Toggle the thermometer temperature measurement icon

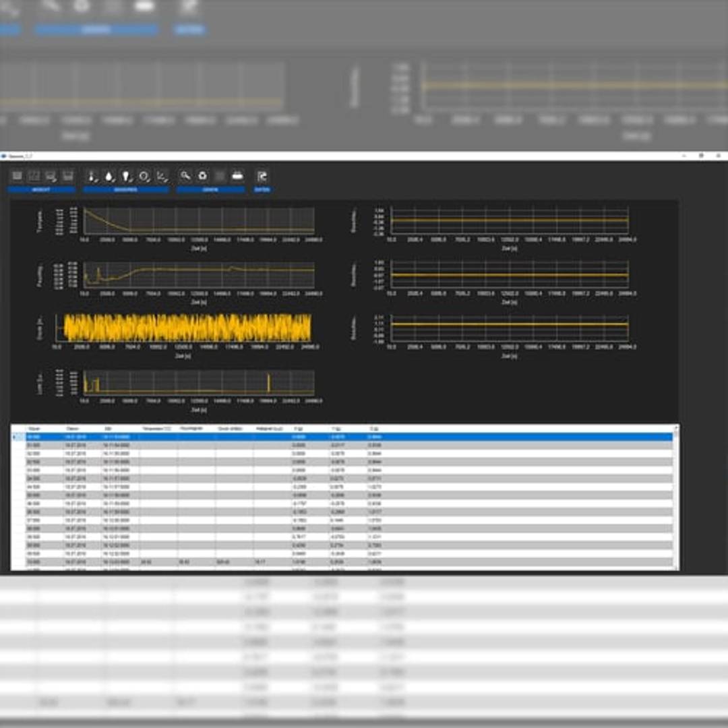tap(92, 176)
